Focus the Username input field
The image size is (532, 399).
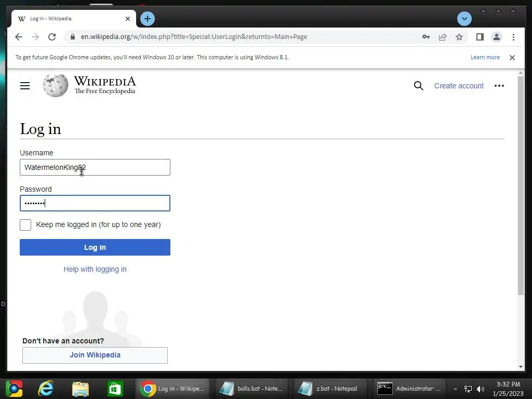pyautogui.click(x=95, y=167)
